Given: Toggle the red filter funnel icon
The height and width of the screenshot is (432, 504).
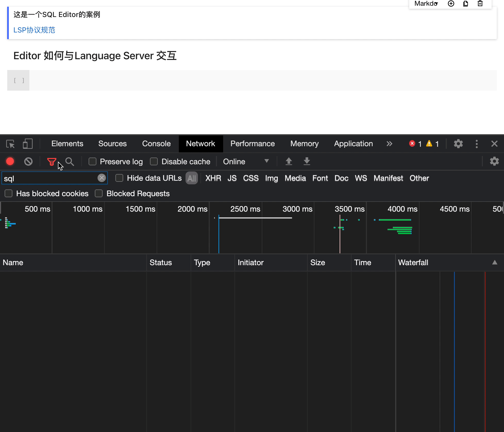Looking at the screenshot, I should click(x=52, y=162).
